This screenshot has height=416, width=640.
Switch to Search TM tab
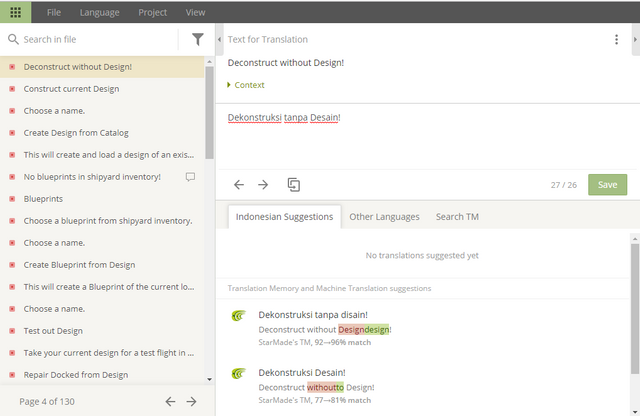457,217
